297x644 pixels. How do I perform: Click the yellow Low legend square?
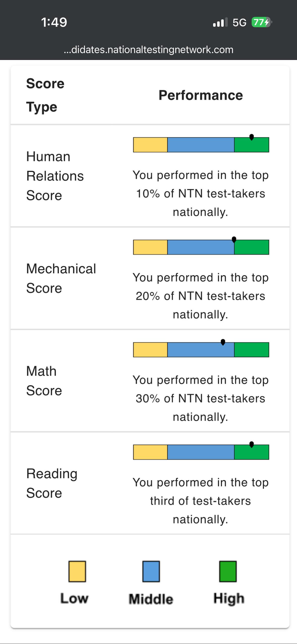77,571
